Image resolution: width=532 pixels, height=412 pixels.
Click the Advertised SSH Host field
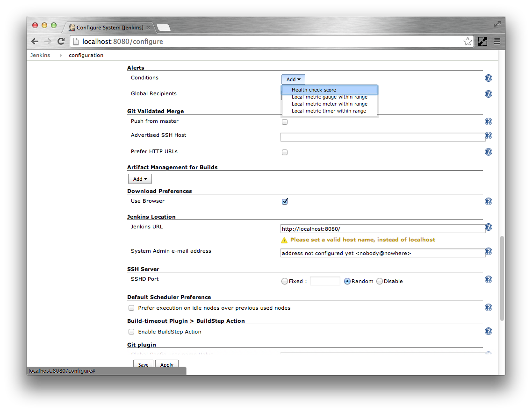[x=383, y=137]
